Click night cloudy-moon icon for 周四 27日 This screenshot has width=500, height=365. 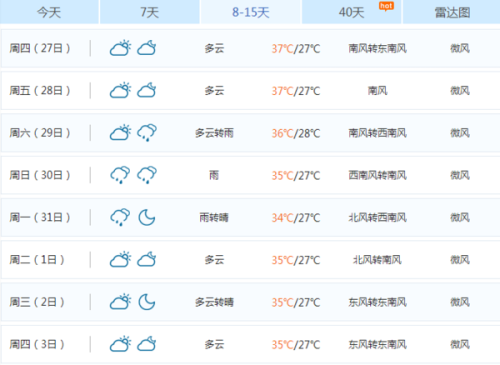tap(147, 48)
